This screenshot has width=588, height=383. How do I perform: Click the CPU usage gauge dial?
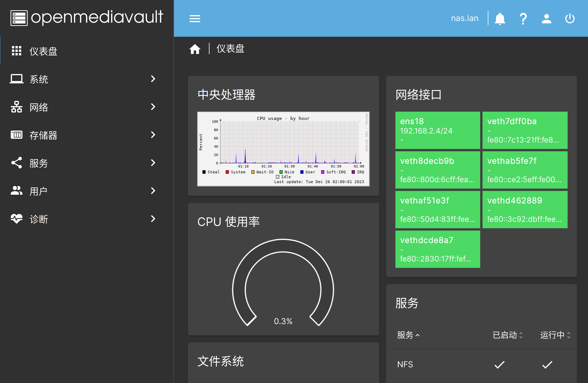pos(283,282)
